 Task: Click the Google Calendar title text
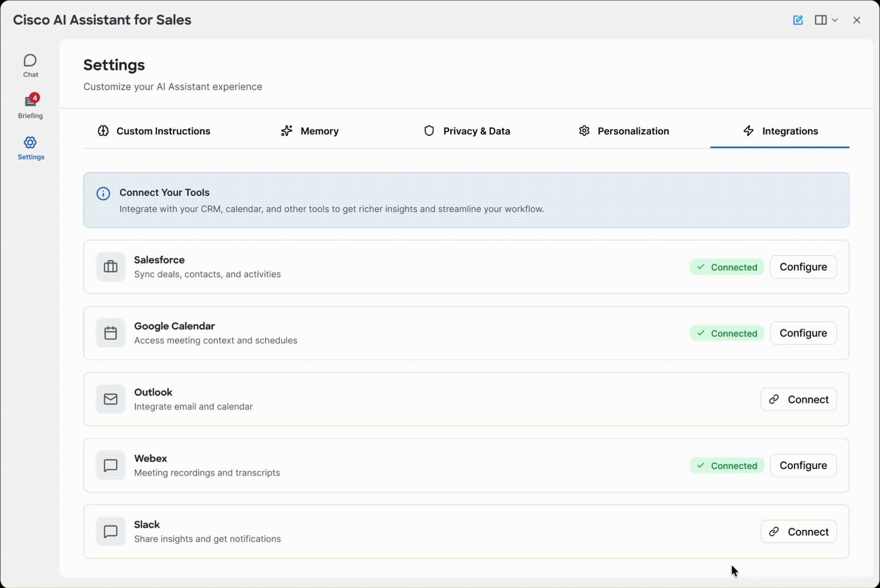(174, 326)
